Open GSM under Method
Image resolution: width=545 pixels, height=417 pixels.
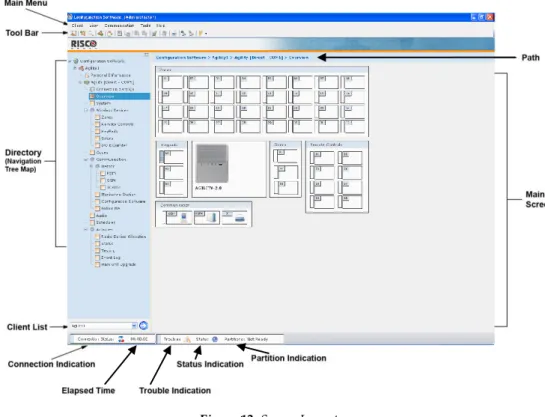pos(111,180)
